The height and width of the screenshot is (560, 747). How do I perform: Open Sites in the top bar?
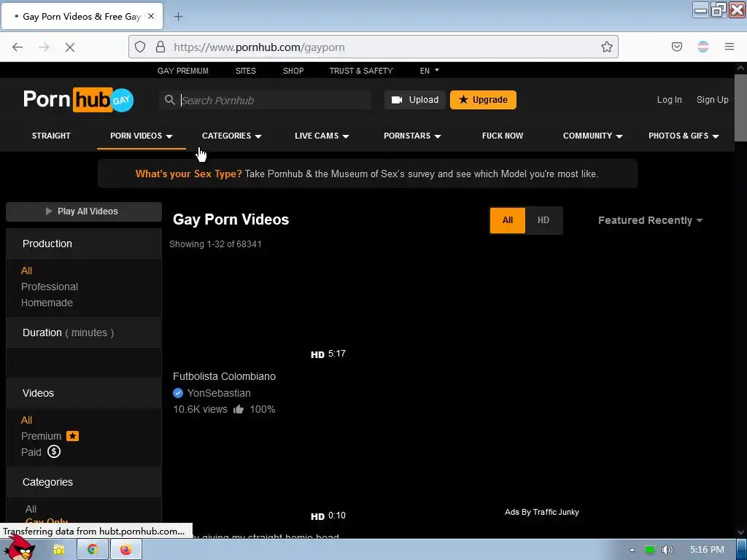tap(246, 71)
